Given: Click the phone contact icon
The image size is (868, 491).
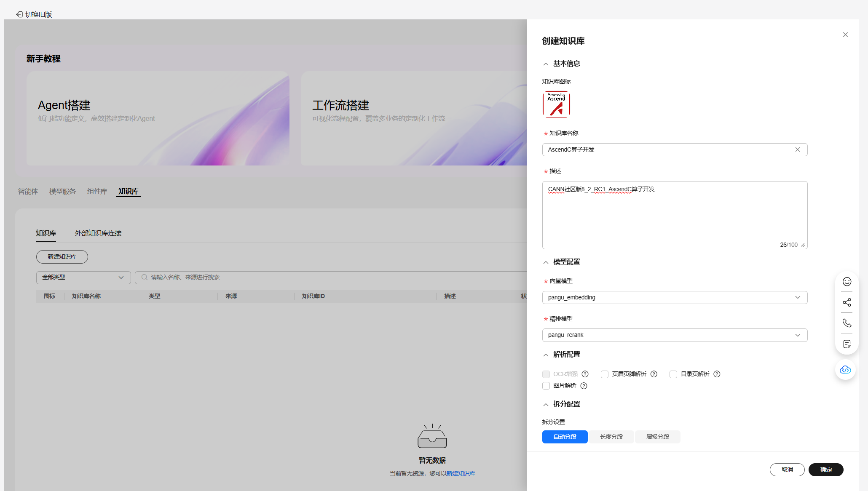Looking at the screenshot, I should [847, 323].
